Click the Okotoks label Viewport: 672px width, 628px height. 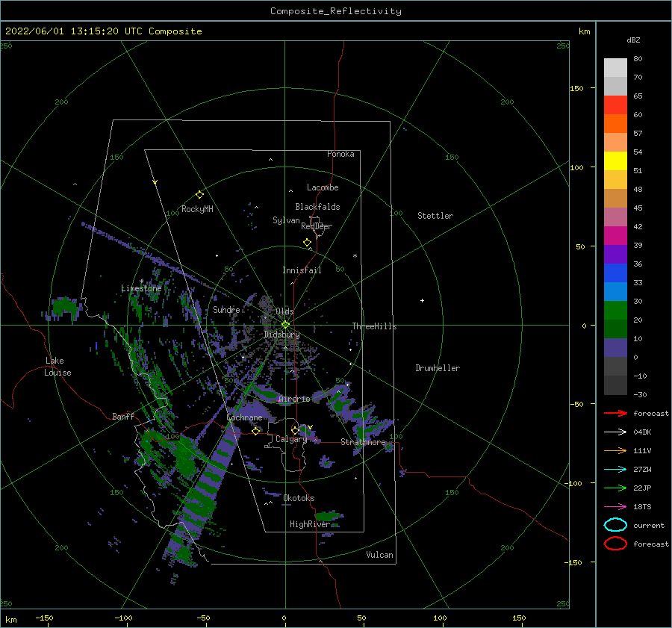click(x=299, y=498)
